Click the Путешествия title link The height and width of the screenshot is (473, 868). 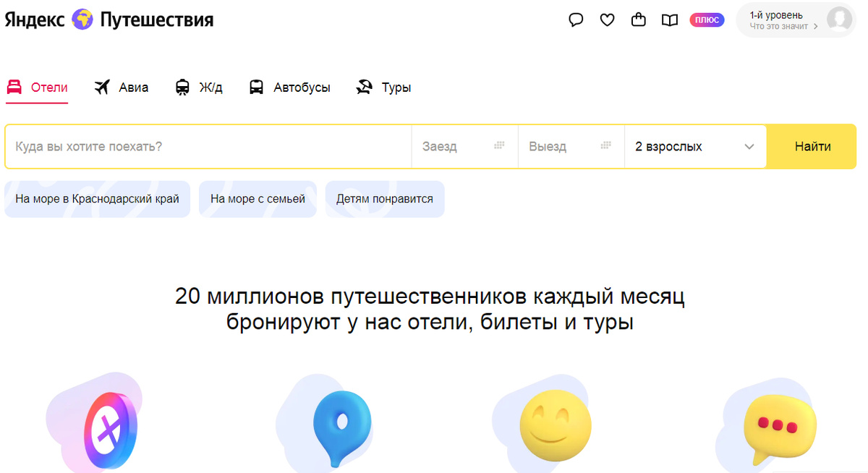(157, 20)
